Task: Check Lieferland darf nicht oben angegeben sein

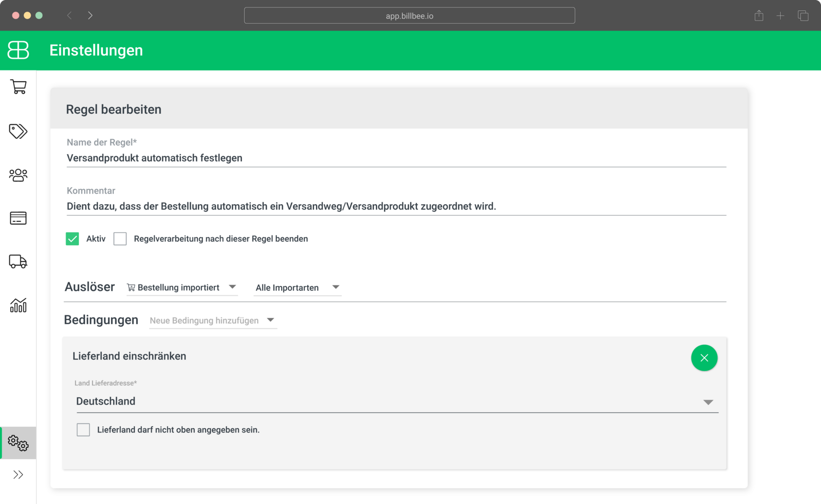Action: click(x=83, y=430)
